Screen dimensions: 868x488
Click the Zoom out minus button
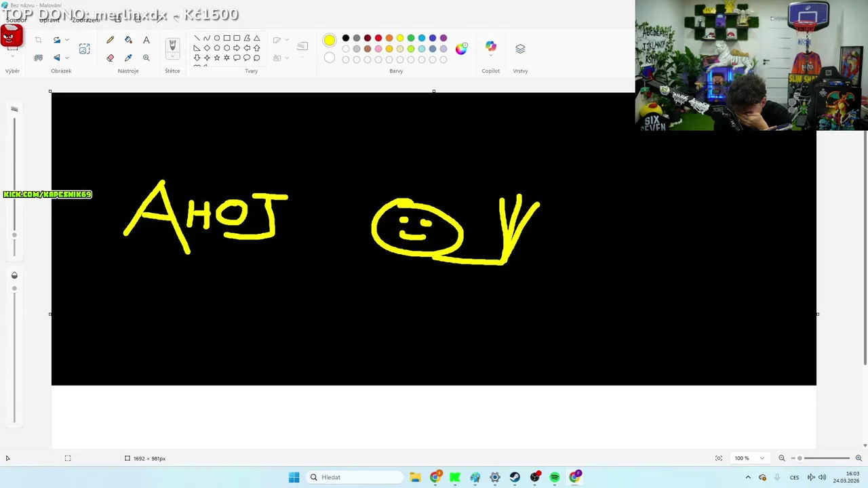(x=782, y=458)
